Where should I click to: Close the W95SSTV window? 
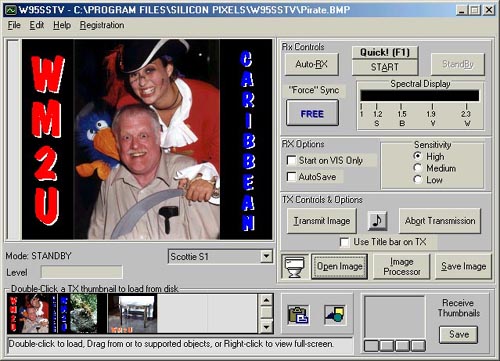click(x=489, y=10)
